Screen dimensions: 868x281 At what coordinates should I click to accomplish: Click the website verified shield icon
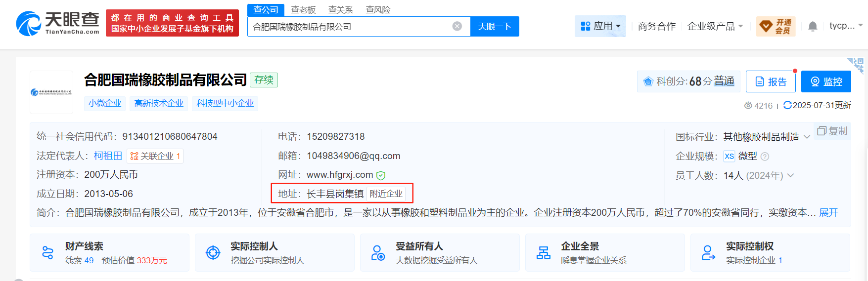(381, 175)
